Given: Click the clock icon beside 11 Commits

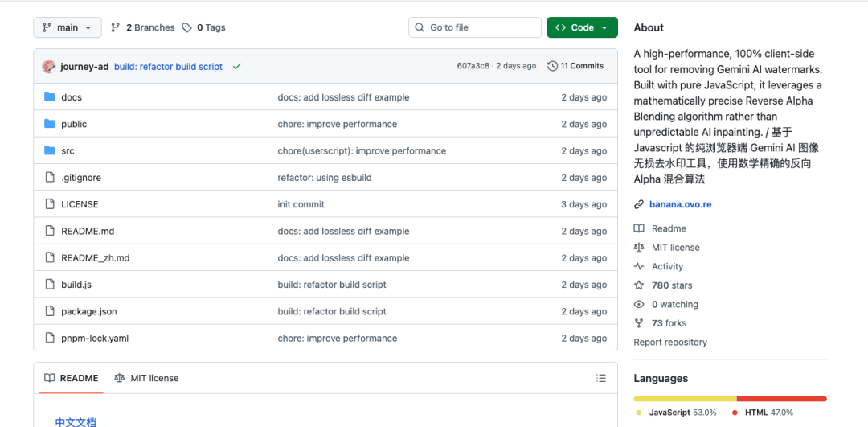Looking at the screenshot, I should click(x=552, y=66).
